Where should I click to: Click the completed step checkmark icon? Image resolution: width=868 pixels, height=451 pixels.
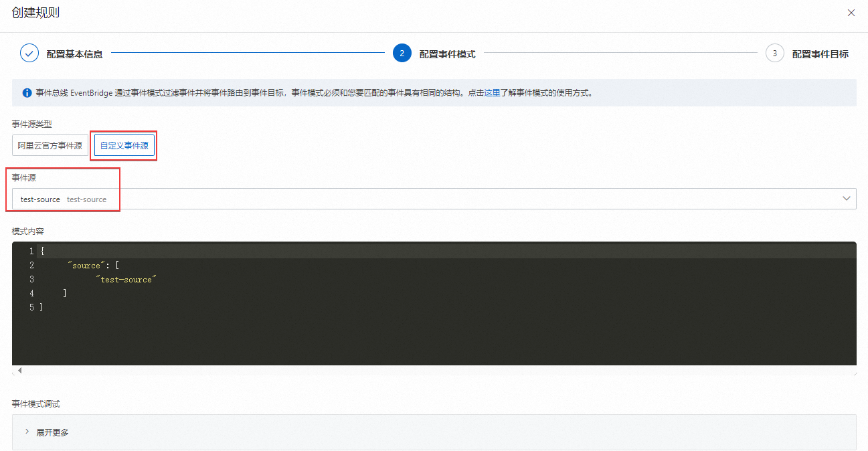[x=29, y=54]
